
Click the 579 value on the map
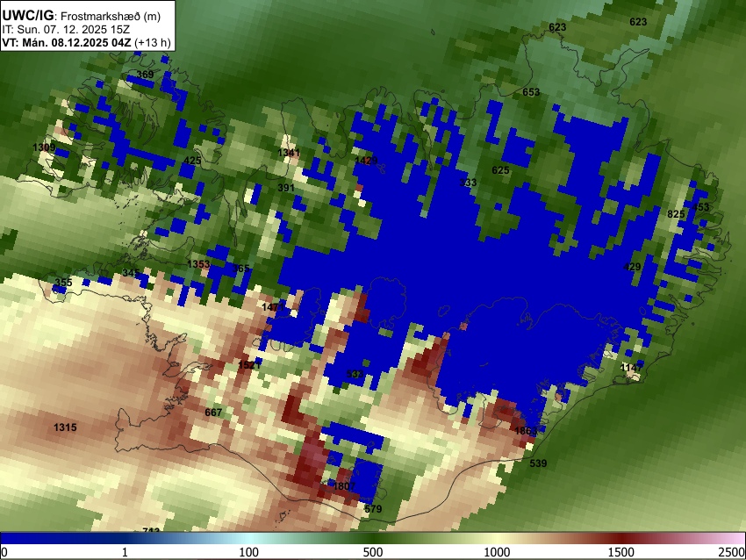point(373,508)
